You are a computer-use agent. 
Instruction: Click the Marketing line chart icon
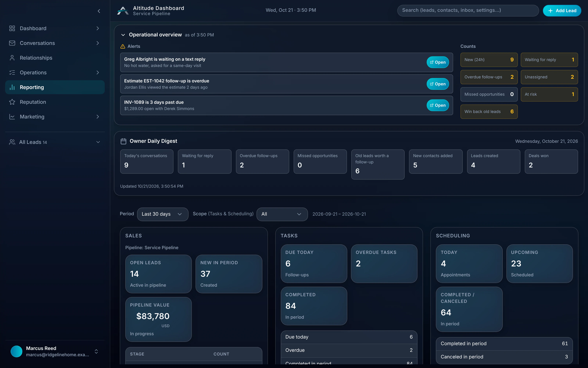click(x=12, y=117)
